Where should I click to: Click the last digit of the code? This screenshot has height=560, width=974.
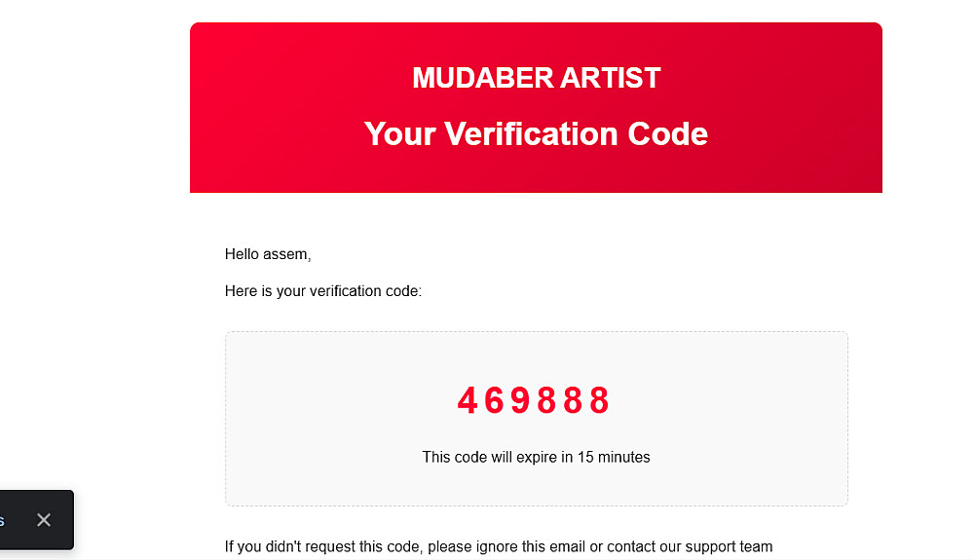(x=600, y=401)
